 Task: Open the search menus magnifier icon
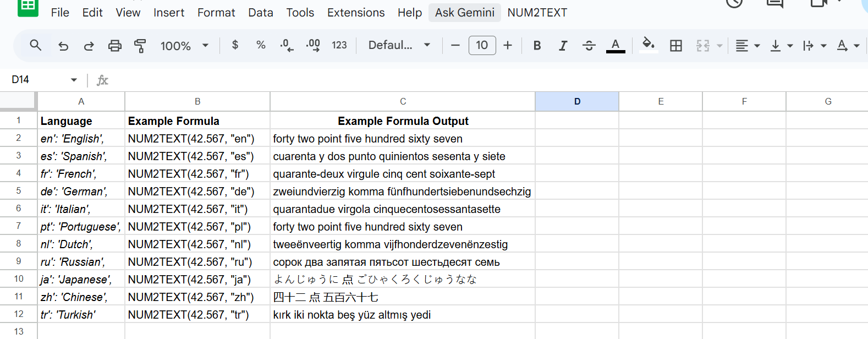tap(36, 45)
